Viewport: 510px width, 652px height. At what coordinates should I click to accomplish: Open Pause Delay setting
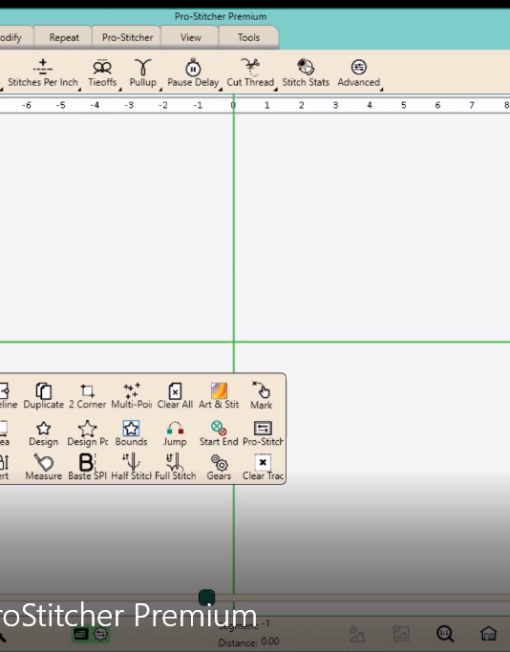(193, 73)
